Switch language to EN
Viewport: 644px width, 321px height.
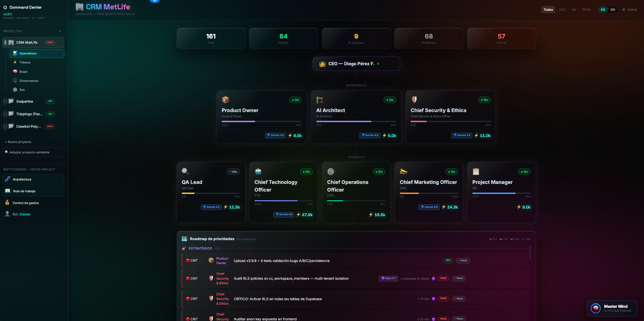click(x=613, y=10)
